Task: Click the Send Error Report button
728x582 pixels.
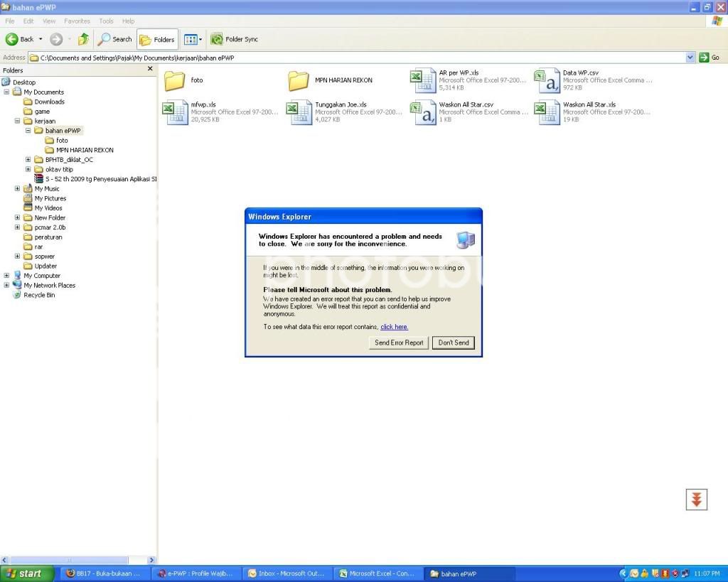Action: tap(399, 343)
